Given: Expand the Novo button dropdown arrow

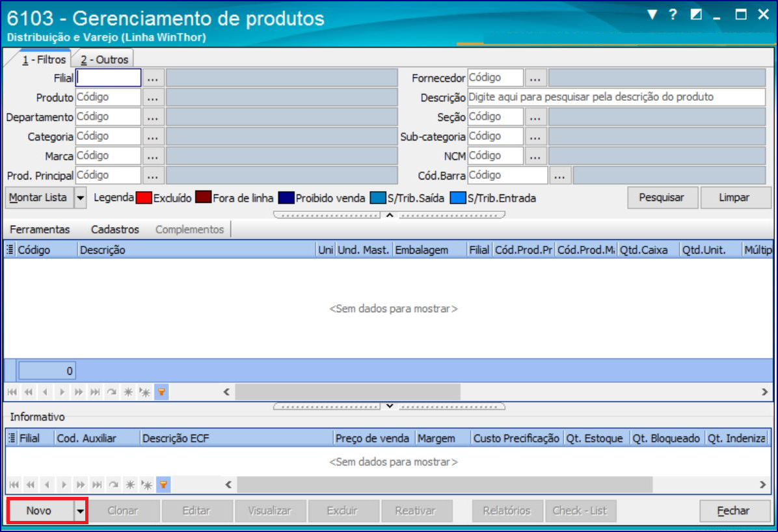Looking at the screenshot, I should click(81, 511).
